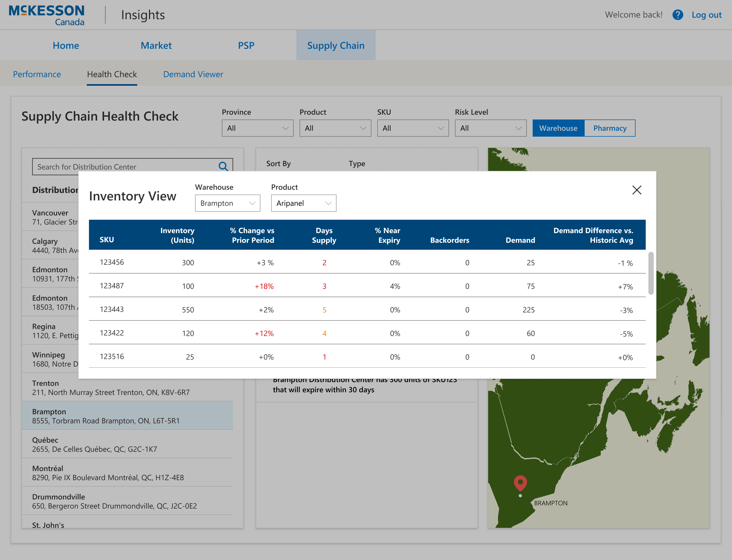Expand the SKU filter dropdown
The image size is (732, 560).
(x=413, y=128)
